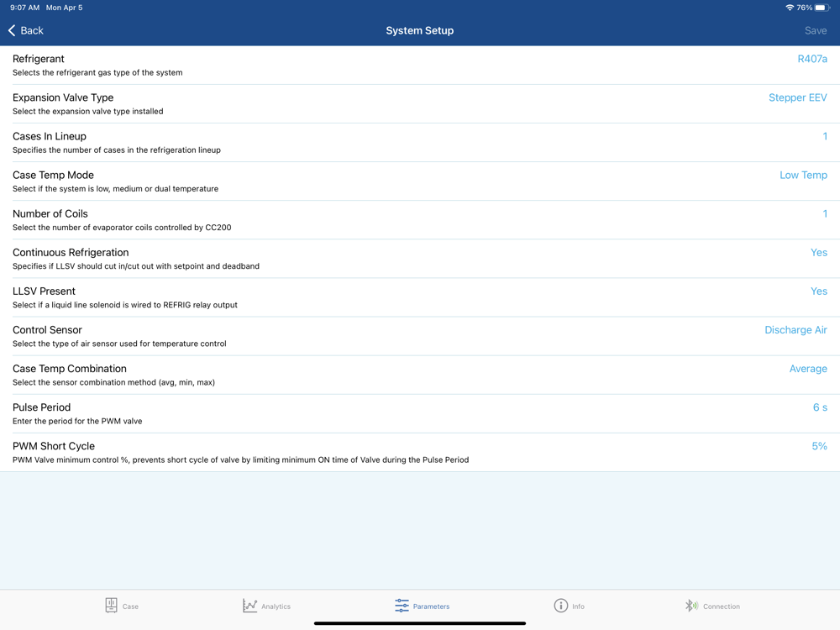The image size is (840, 630).
Task: Switch to the Info tab label
Action: 578,606
